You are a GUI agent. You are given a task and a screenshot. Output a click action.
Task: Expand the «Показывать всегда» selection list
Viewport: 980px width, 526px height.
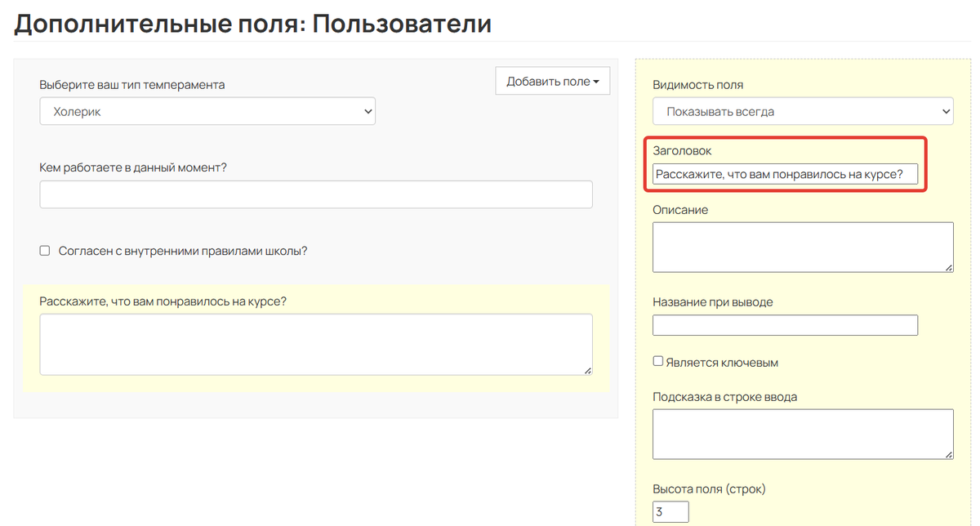[803, 111]
